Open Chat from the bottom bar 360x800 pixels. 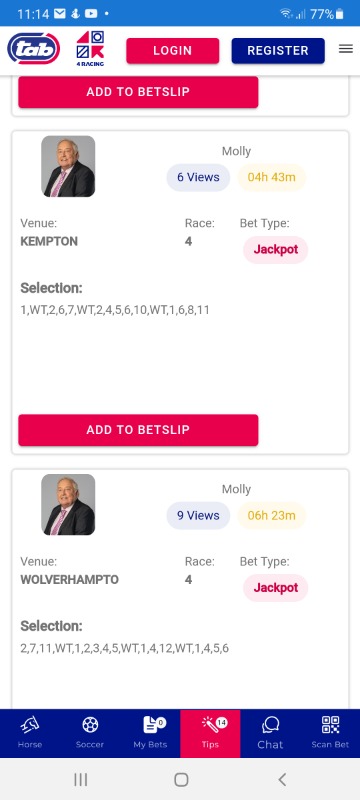click(x=270, y=733)
